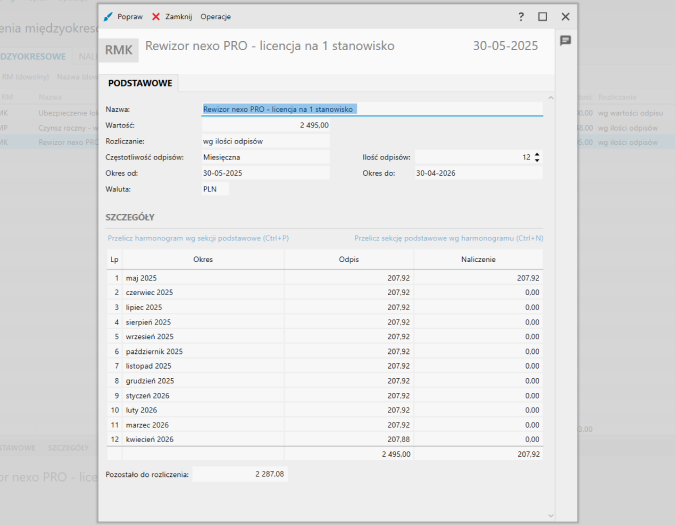Select the wrzesień 2025 row

[x=325, y=337]
